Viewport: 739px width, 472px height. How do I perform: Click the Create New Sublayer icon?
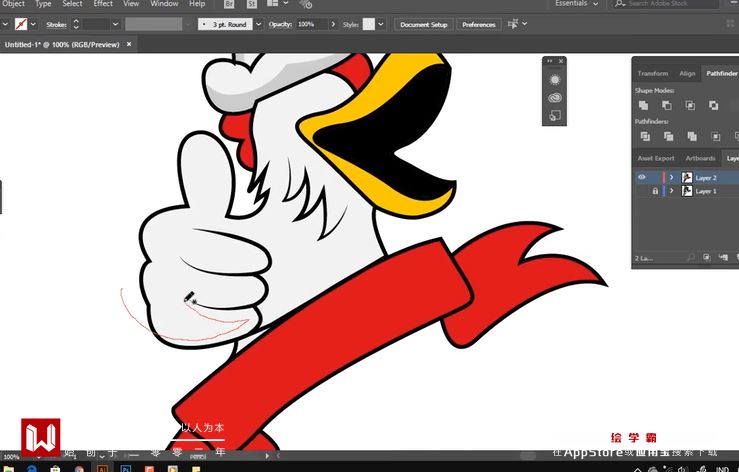pos(723,257)
